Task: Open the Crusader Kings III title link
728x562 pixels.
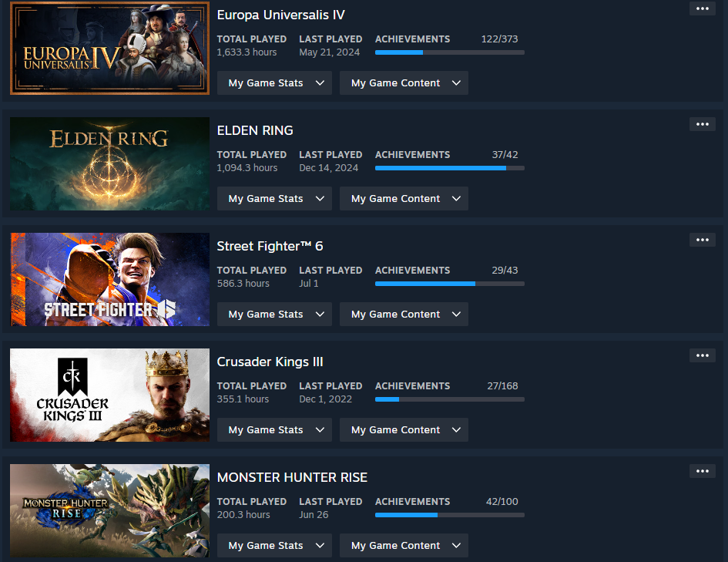Action: click(x=270, y=362)
